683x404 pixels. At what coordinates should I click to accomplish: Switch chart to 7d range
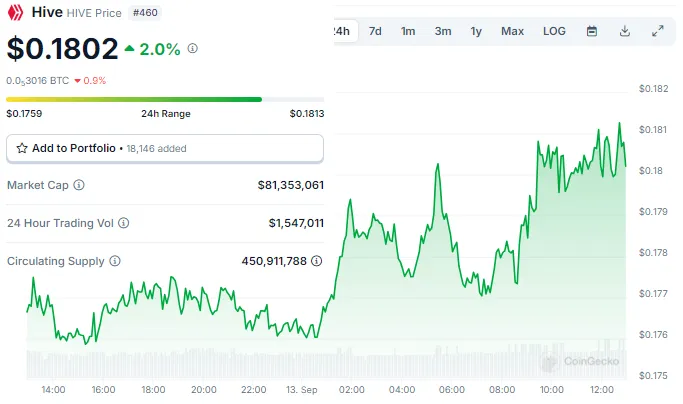point(375,31)
